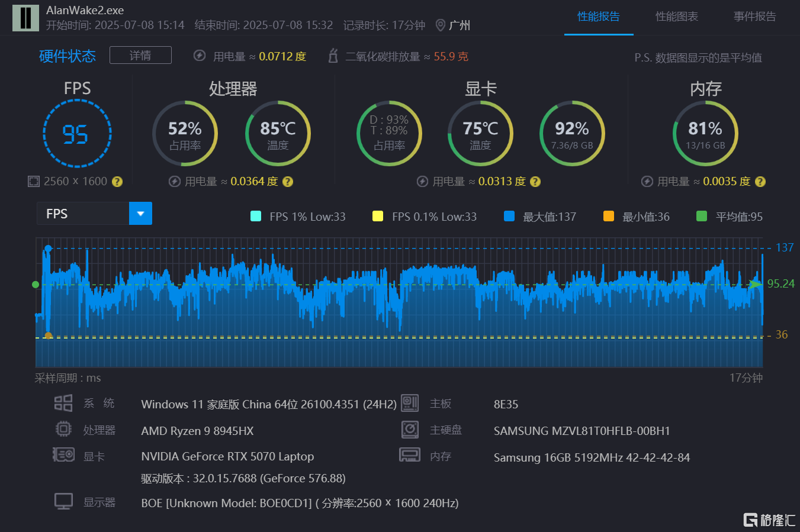Switch to the 性能图表 tab
Viewport: 800px width, 532px height.
(x=677, y=17)
